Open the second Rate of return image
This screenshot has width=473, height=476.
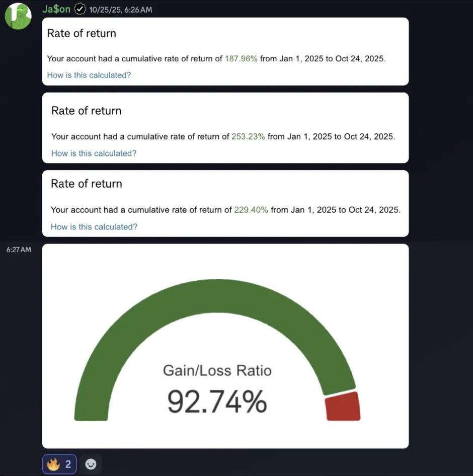pyautogui.click(x=225, y=128)
